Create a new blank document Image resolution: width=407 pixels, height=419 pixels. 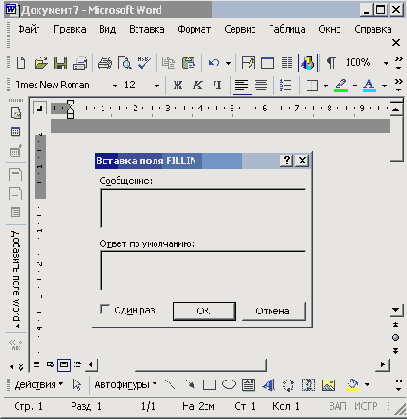pos(21,63)
